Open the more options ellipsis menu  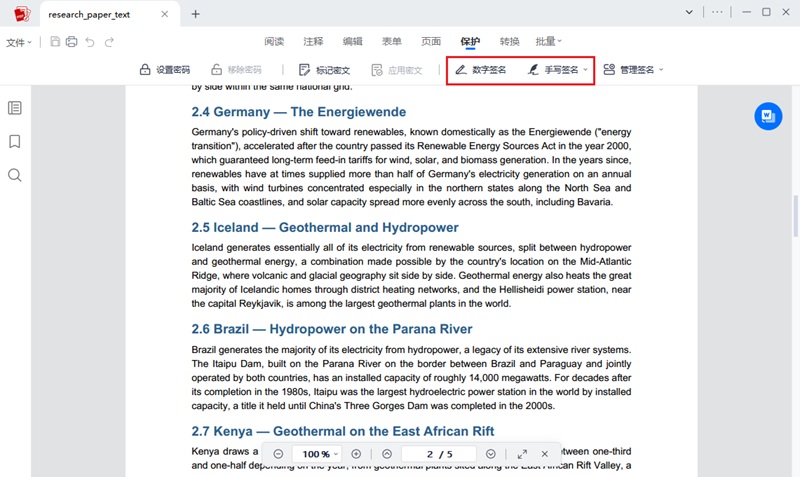717,12
